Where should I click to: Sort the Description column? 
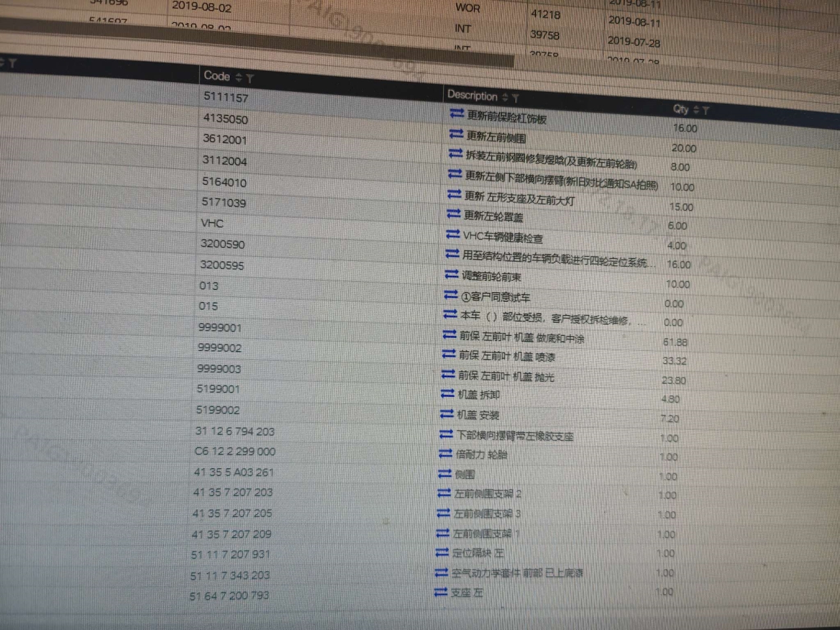pyautogui.click(x=505, y=97)
